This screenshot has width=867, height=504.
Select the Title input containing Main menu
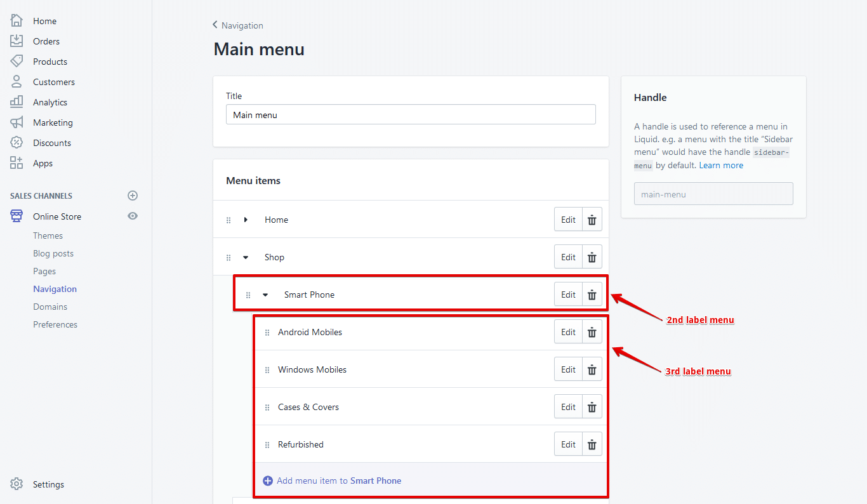(411, 114)
